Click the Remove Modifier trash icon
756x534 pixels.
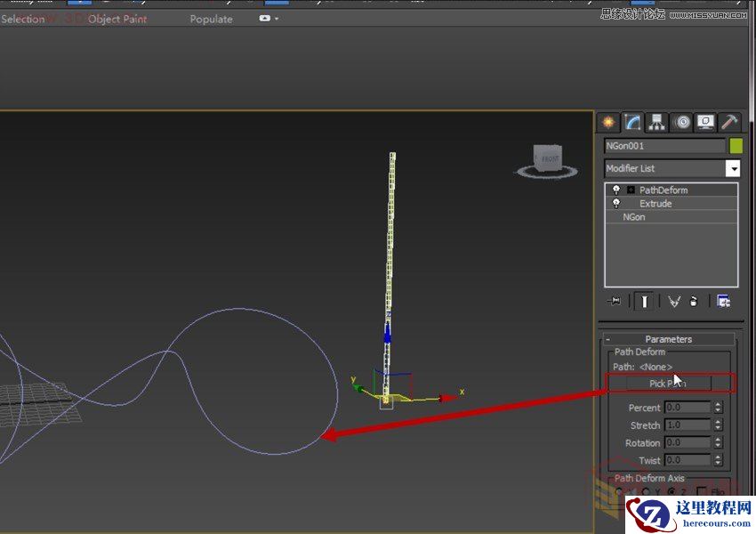tap(694, 302)
